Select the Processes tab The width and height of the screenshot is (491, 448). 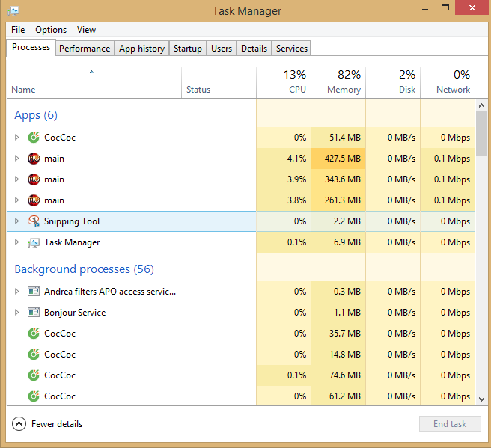(x=31, y=47)
